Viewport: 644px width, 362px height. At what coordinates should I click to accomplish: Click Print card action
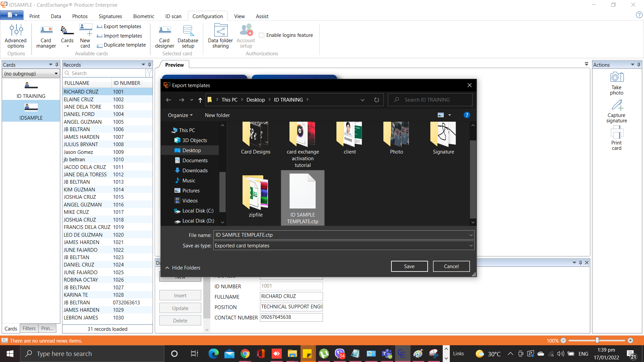pyautogui.click(x=616, y=138)
